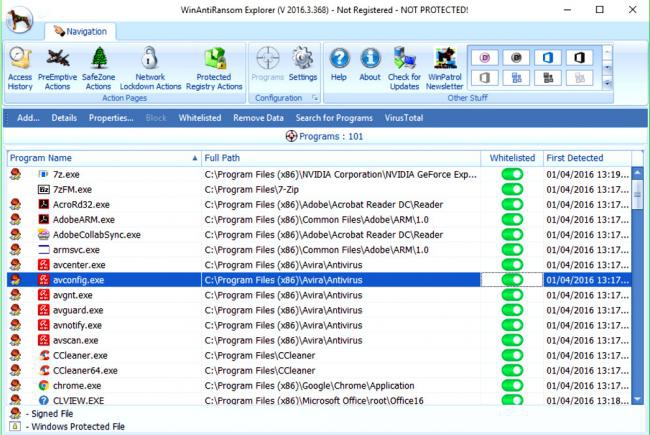This screenshot has width=650, height=435.
Task: Toggle whitelist switch for CCleaner64.exe
Action: (x=512, y=370)
